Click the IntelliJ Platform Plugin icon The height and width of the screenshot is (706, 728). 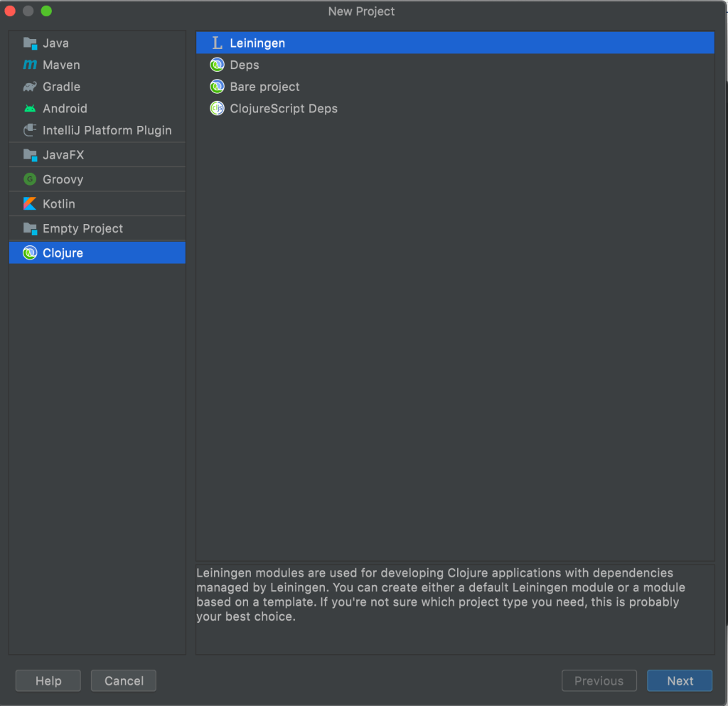click(x=30, y=131)
